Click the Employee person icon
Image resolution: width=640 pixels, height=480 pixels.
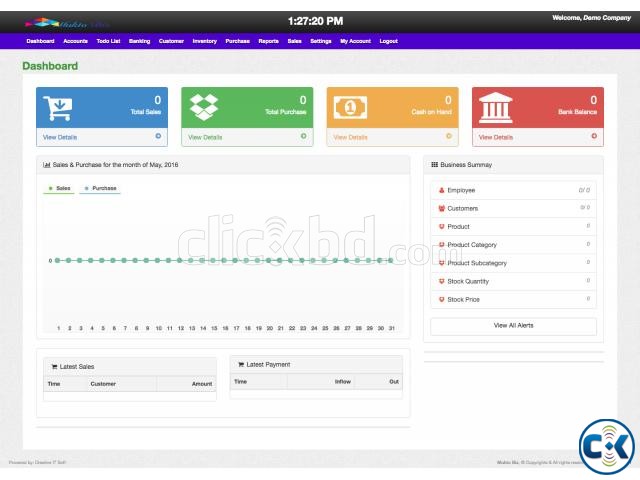[441, 190]
